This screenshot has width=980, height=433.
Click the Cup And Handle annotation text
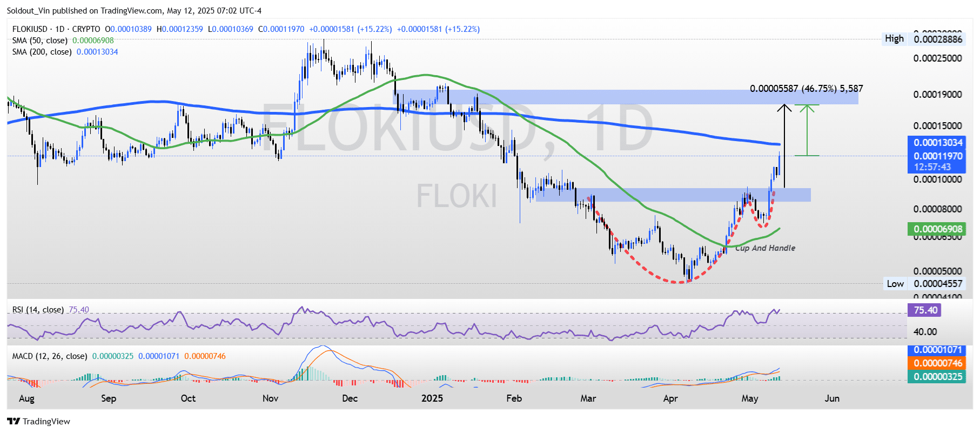click(x=766, y=248)
